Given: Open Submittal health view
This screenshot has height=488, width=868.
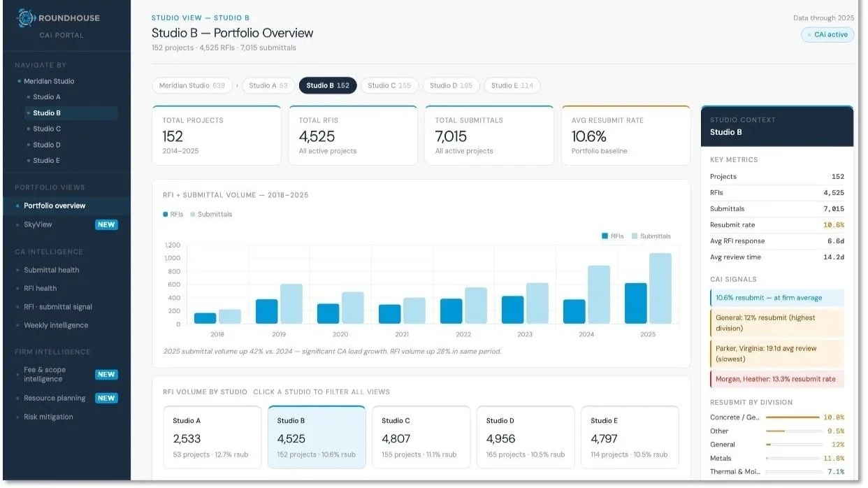Looking at the screenshot, I should pos(52,270).
